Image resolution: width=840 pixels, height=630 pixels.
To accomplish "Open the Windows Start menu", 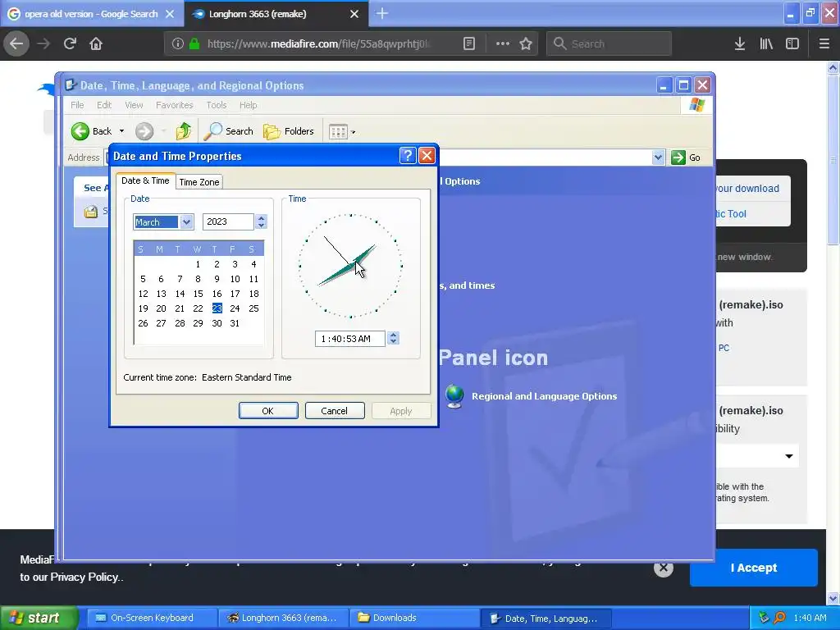I will pyautogui.click(x=39, y=619).
